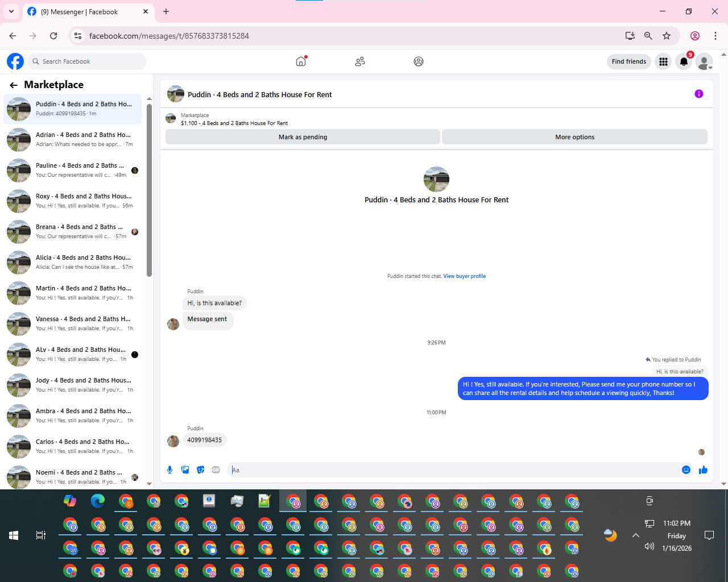The image size is (728, 582).
Task: Click the conversation list scrollbar
Action: click(x=150, y=190)
